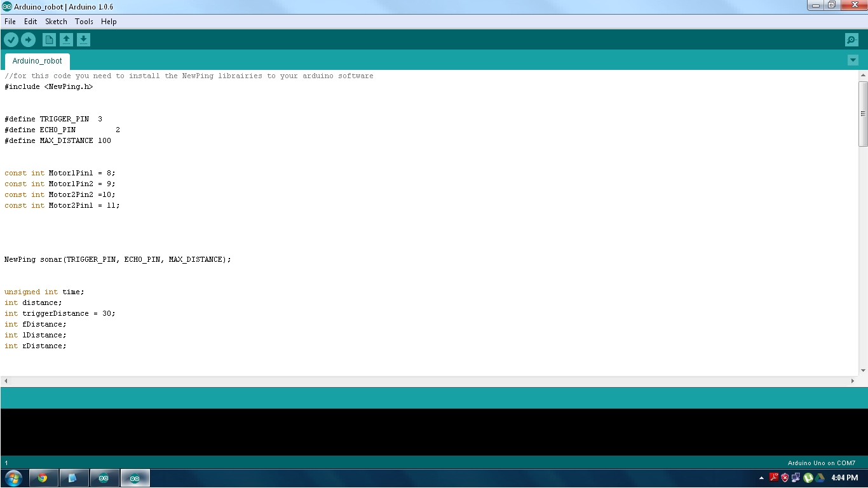Open the Sketch menu
The height and width of the screenshot is (488, 868).
point(56,22)
